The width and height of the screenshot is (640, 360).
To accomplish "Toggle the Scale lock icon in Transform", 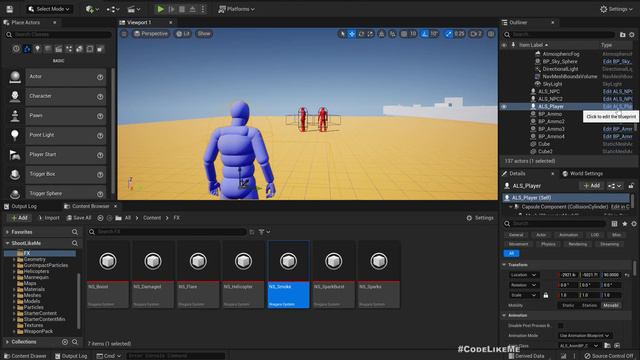I will click(x=546, y=295).
